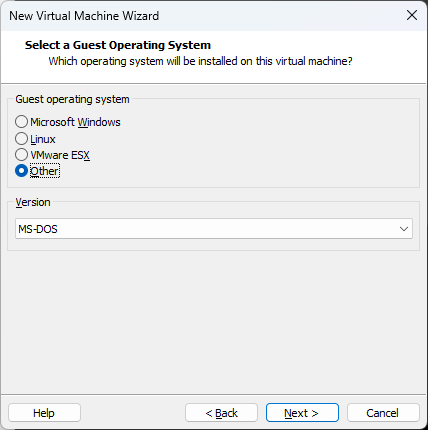The image size is (428, 430).
Task: Click the VMware ESX option label
Action: click(x=60, y=155)
